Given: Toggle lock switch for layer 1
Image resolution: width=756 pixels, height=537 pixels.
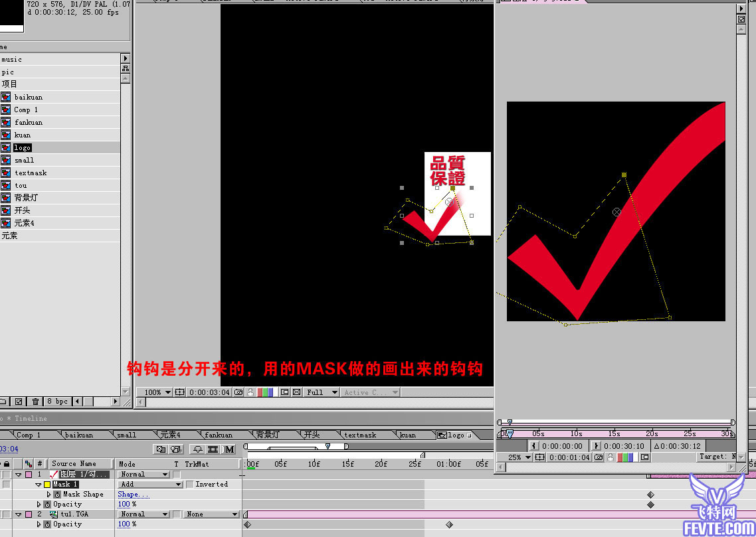Looking at the screenshot, I should click(6, 475).
